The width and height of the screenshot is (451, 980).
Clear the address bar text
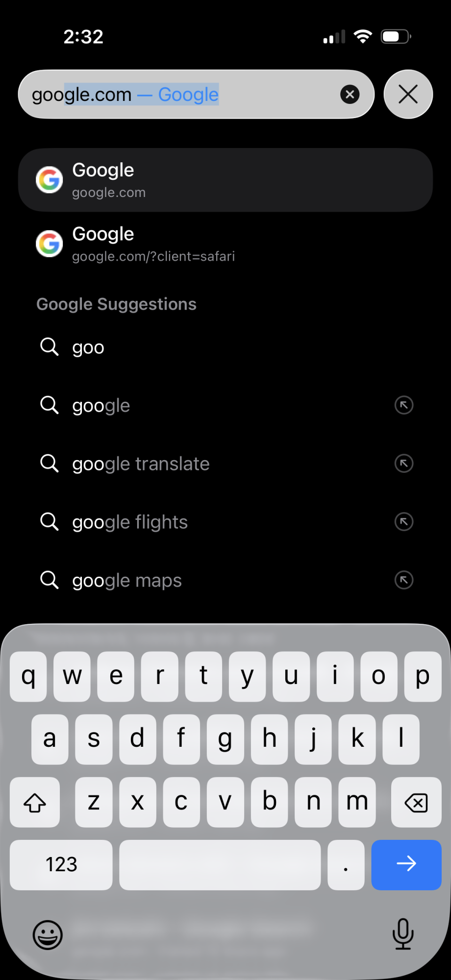350,94
